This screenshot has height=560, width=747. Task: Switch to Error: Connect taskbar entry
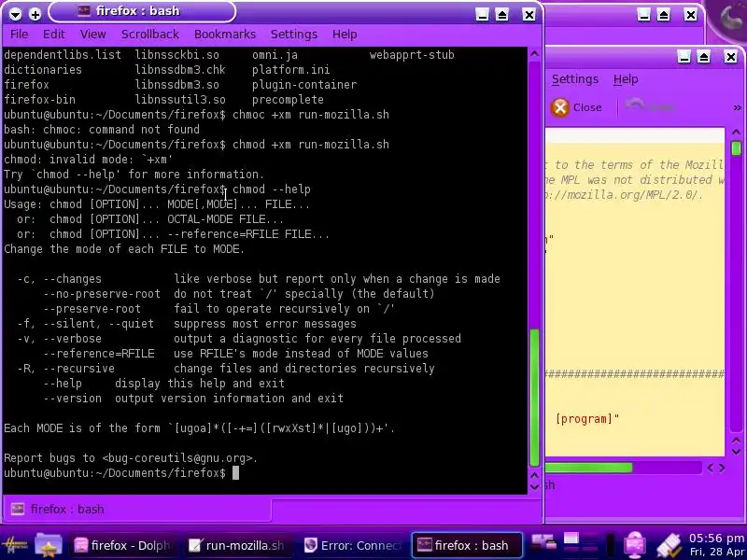353,545
